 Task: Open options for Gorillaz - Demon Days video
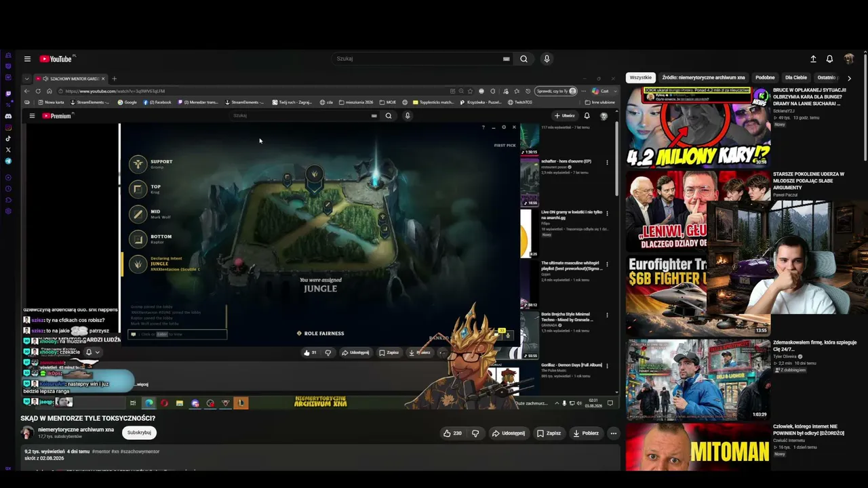point(607,365)
